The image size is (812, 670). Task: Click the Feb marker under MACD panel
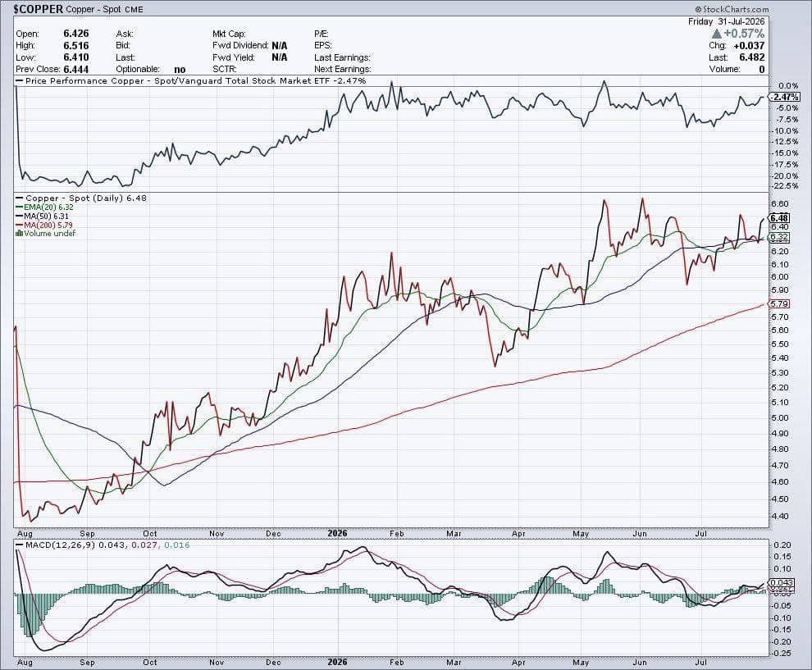[x=397, y=663]
